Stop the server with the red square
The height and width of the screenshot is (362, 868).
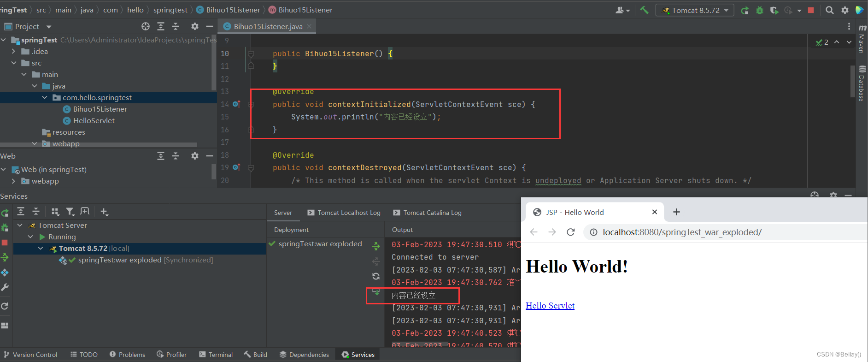tap(811, 10)
